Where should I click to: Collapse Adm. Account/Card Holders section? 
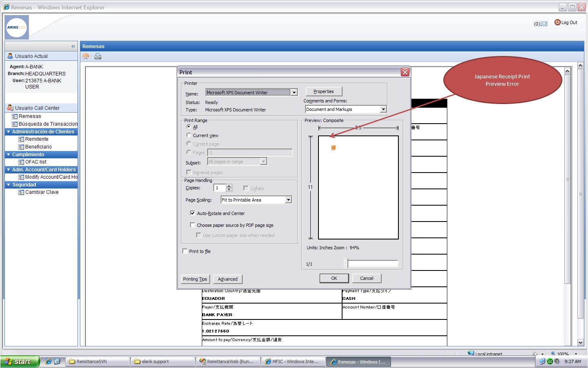click(x=8, y=170)
